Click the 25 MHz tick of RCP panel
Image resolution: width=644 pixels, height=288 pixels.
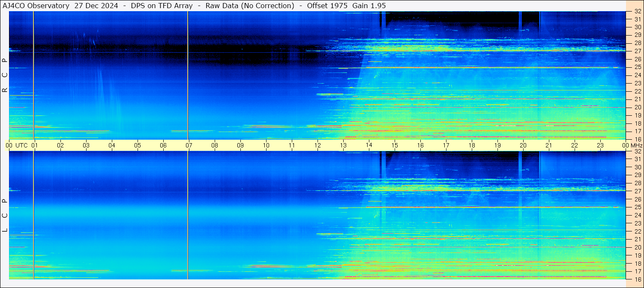click(637, 67)
